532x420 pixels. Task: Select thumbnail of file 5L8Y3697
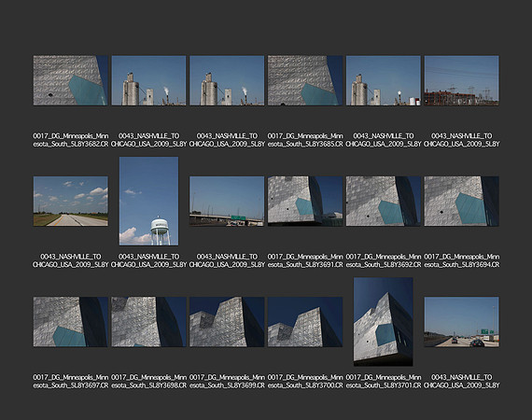click(x=71, y=322)
